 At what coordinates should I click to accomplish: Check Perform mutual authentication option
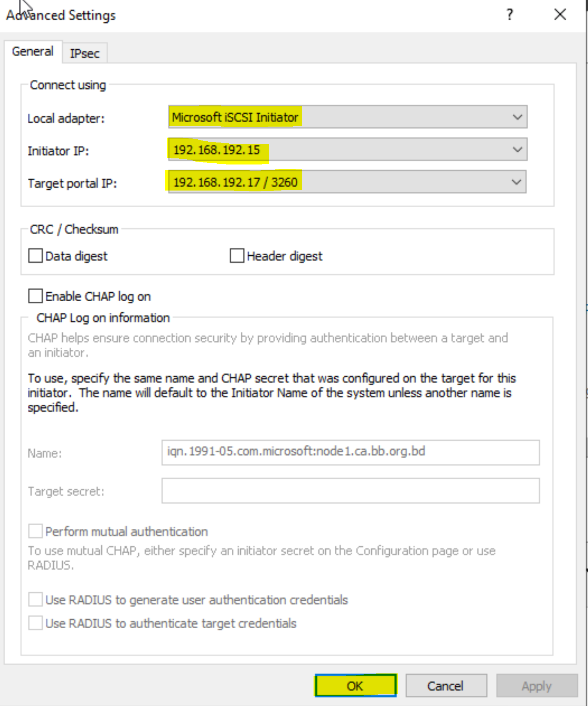[35, 531]
